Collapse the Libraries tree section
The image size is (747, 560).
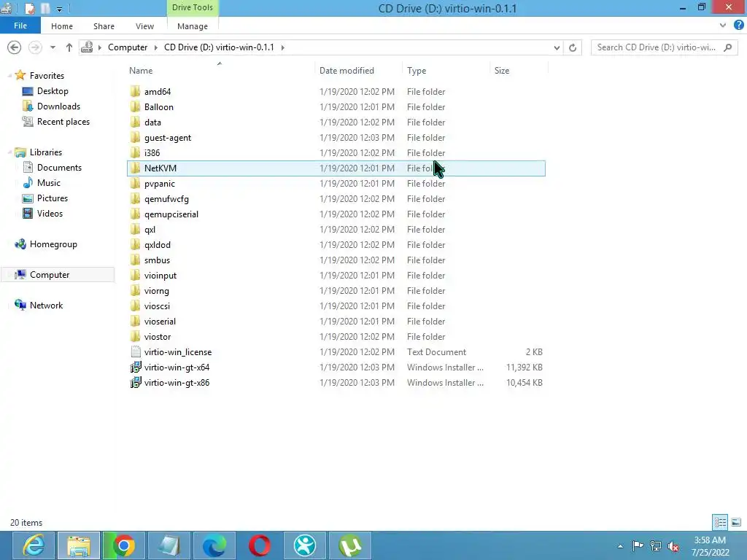9,152
